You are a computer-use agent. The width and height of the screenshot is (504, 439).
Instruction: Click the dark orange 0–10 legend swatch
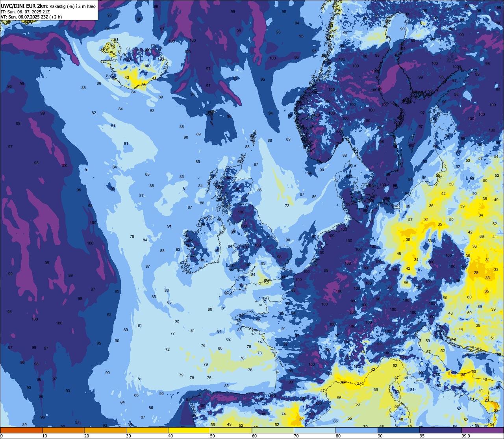pyautogui.click(x=21, y=430)
